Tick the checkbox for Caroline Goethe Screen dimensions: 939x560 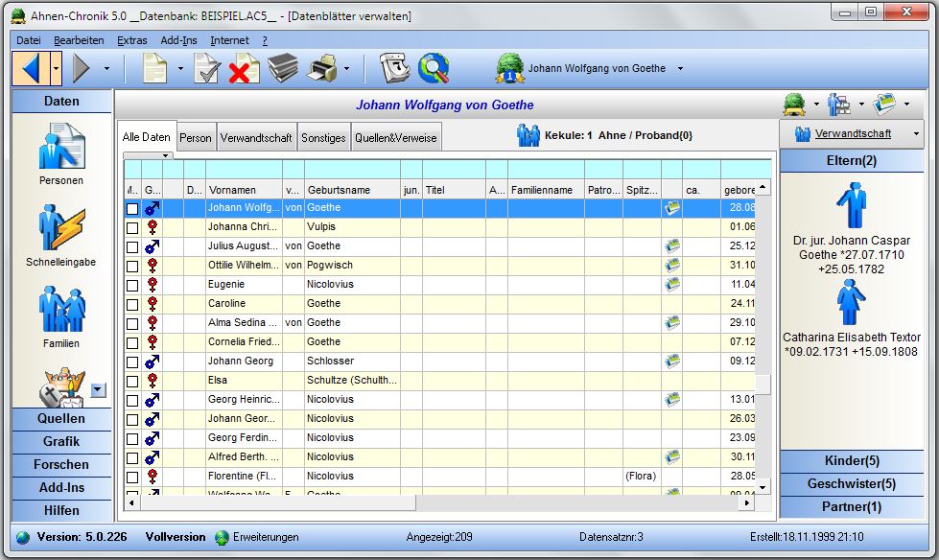pyautogui.click(x=132, y=305)
